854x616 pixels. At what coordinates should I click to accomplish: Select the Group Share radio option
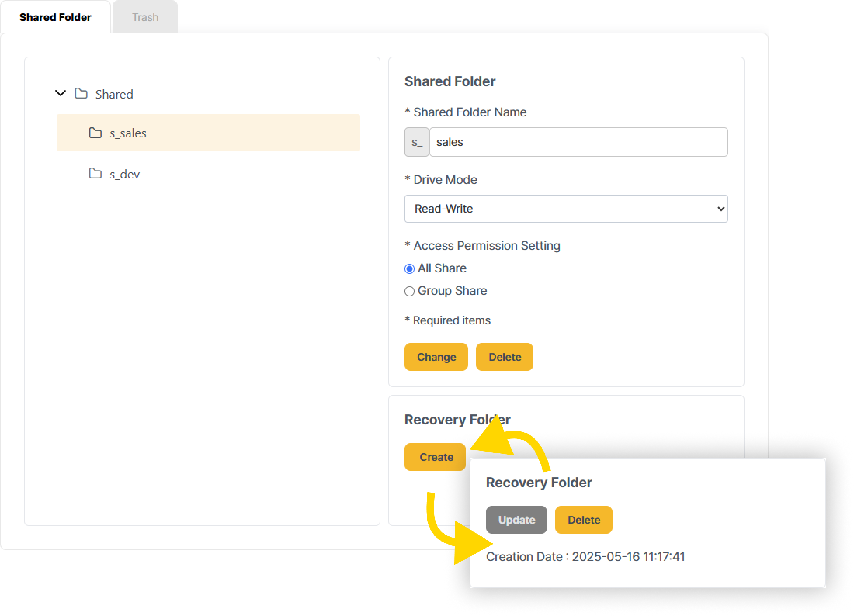coord(410,291)
